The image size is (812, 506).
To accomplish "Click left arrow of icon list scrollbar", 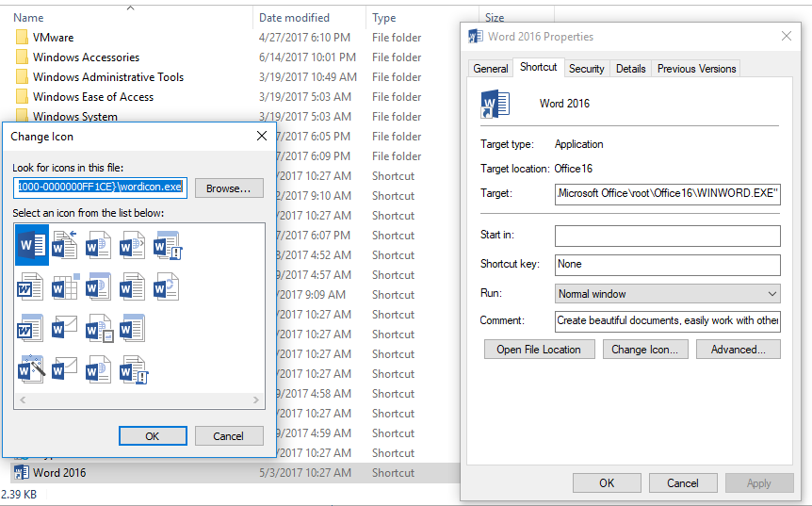I will tap(23, 400).
